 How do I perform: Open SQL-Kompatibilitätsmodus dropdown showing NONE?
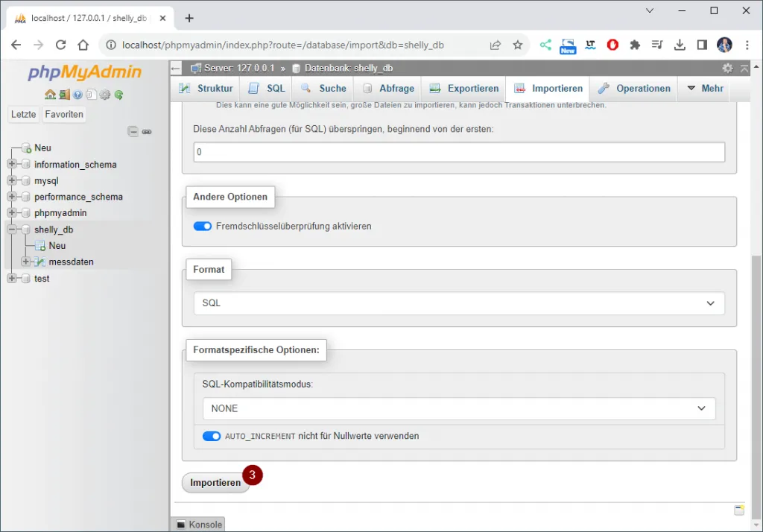click(x=458, y=408)
